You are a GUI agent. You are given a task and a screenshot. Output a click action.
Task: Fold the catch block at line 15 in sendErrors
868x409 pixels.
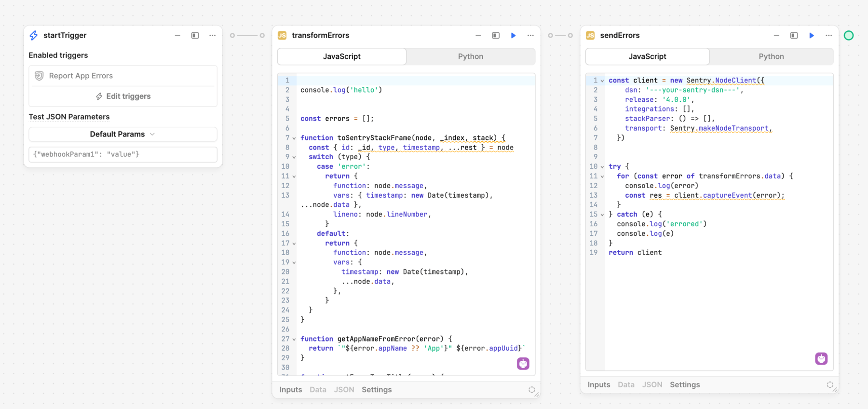602,215
